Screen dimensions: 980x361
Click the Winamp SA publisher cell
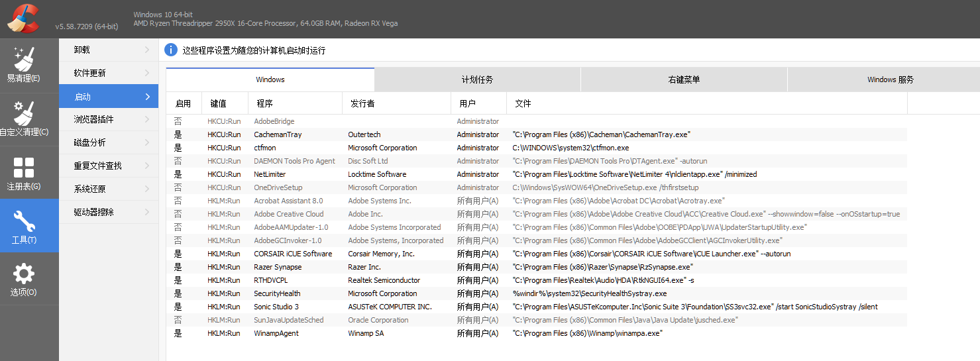366,333
